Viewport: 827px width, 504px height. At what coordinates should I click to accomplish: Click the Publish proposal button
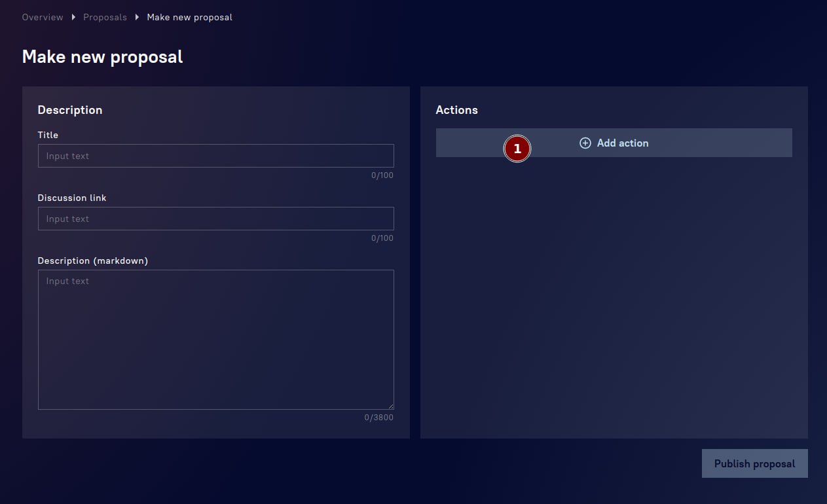[754, 463]
